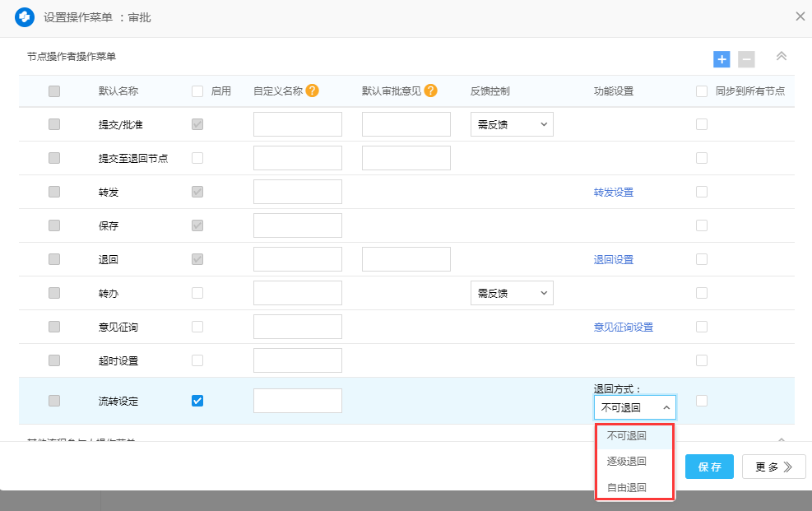Screen dimensions: 812x511
Task: Choose 逐级退回 from the dropdown list
Action: (x=627, y=462)
